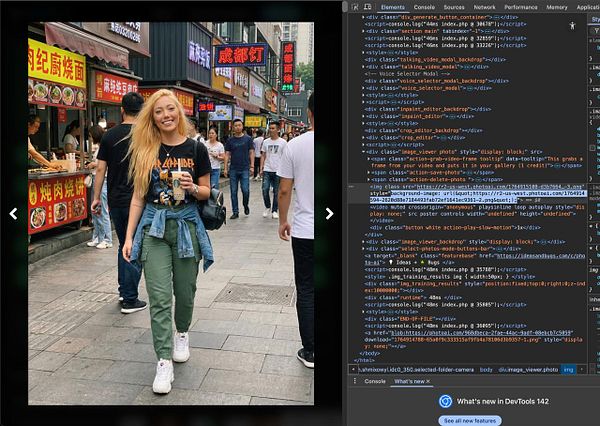The width and height of the screenshot is (600, 426).
Task: Open the accessibility tree figure icon
Action: pyautogui.click(x=572, y=26)
